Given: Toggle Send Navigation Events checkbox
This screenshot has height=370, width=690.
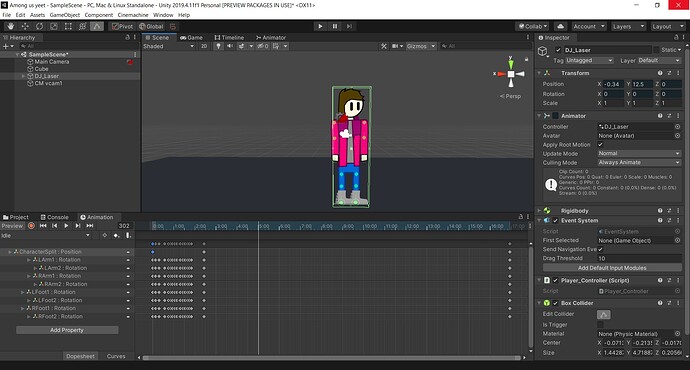Looking at the screenshot, I should point(600,249).
